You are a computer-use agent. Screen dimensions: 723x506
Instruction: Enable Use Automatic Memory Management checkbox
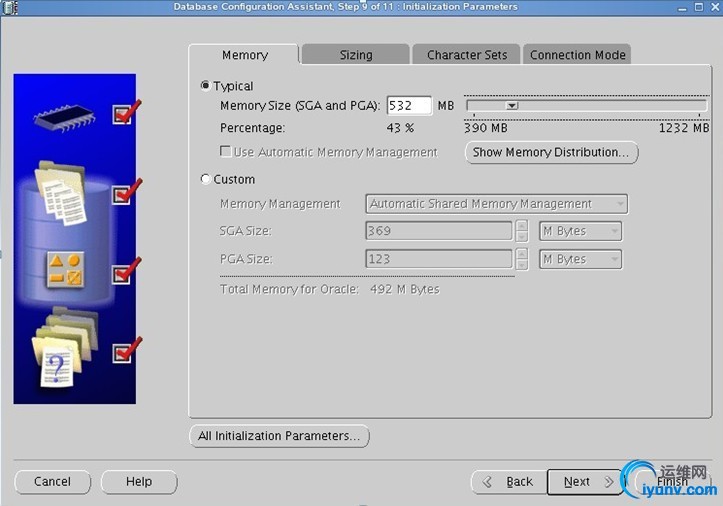coord(225,152)
